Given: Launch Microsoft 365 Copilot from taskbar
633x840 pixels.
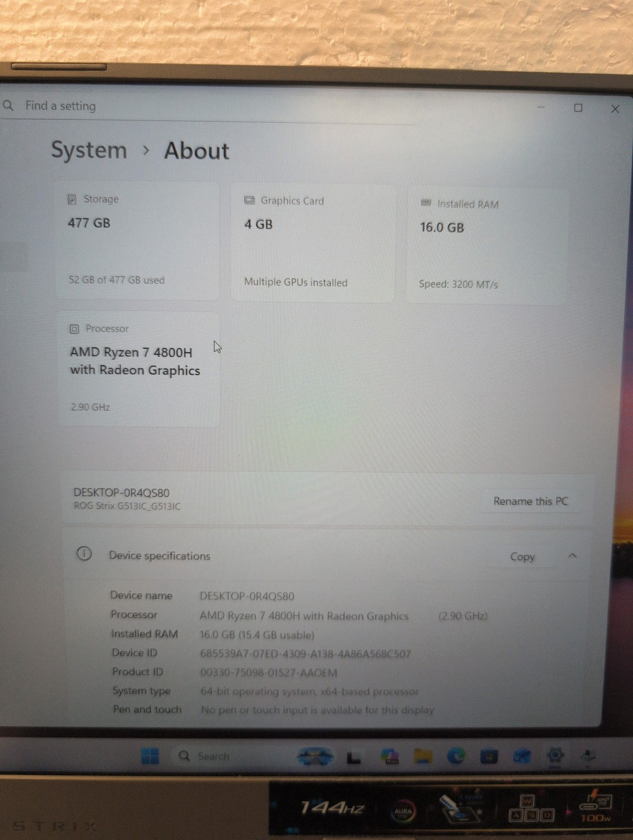Looking at the screenshot, I should coord(390,757).
